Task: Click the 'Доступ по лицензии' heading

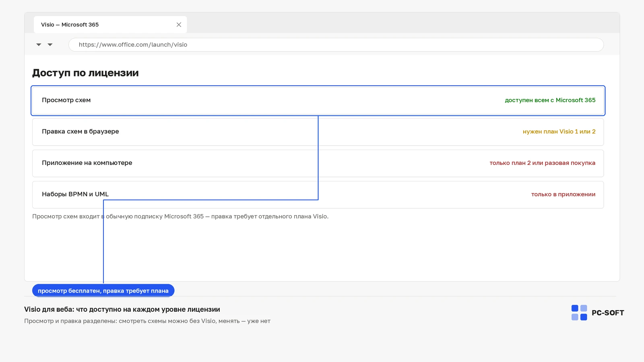Action: (x=85, y=73)
